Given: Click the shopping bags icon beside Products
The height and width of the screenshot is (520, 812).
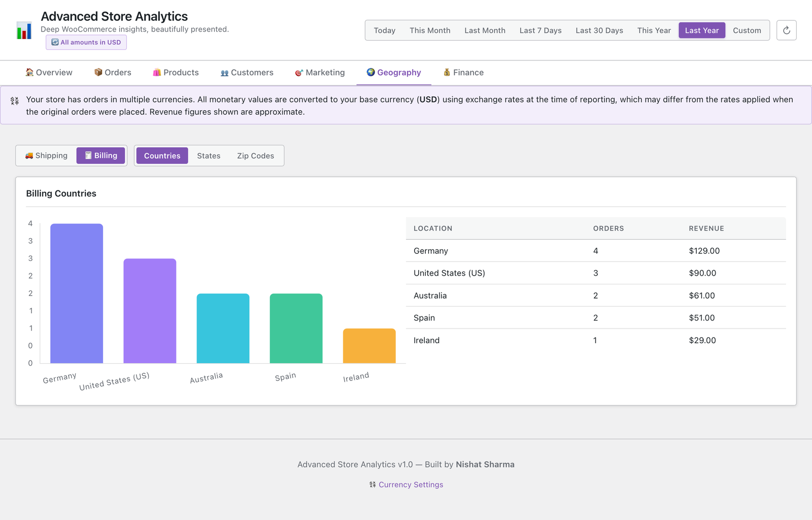Looking at the screenshot, I should coord(157,73).
